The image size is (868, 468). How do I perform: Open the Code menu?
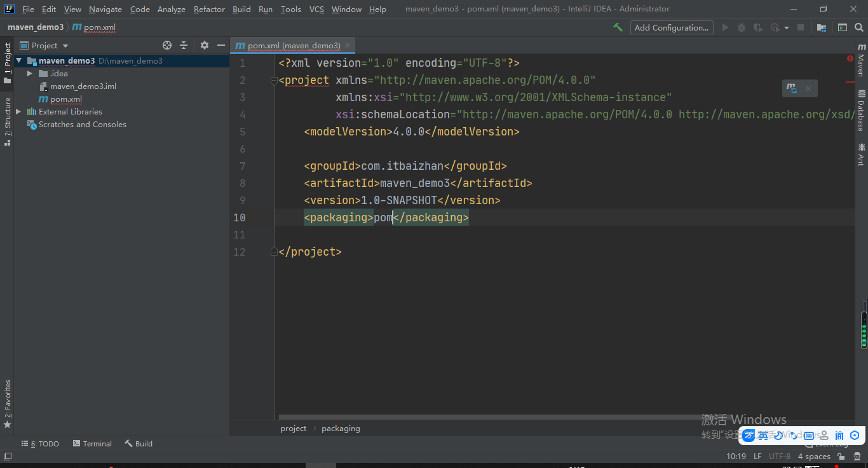[140, 9]
